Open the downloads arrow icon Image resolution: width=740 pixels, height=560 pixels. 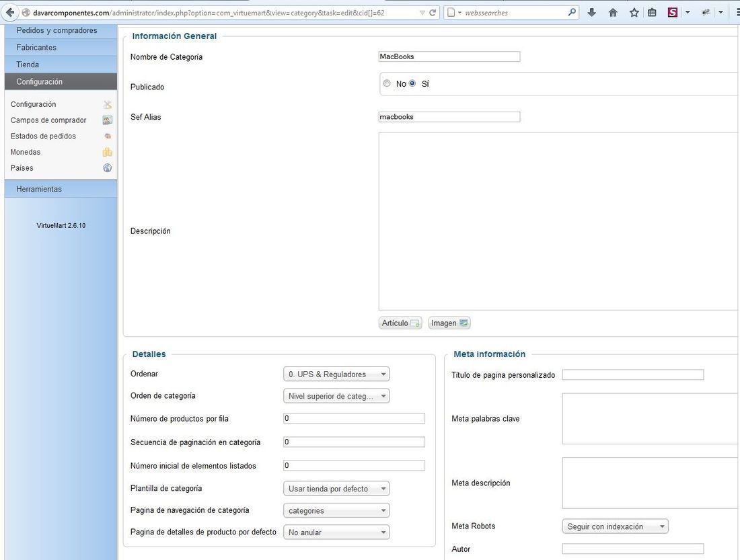coord(591,13)
